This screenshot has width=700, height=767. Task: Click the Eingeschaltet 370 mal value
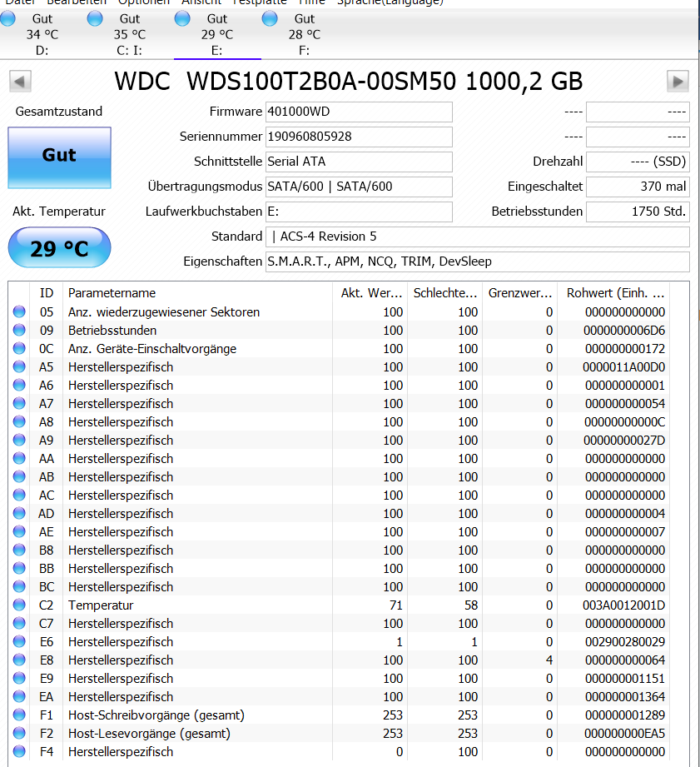[x=638, y=187]
